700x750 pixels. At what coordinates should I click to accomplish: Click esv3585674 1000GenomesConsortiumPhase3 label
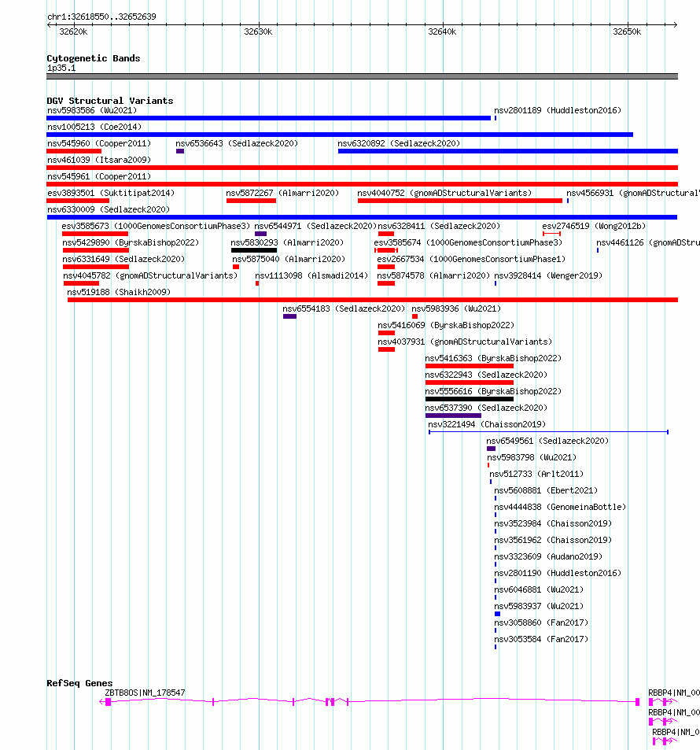pyautogui.click(x=468, y=242)
